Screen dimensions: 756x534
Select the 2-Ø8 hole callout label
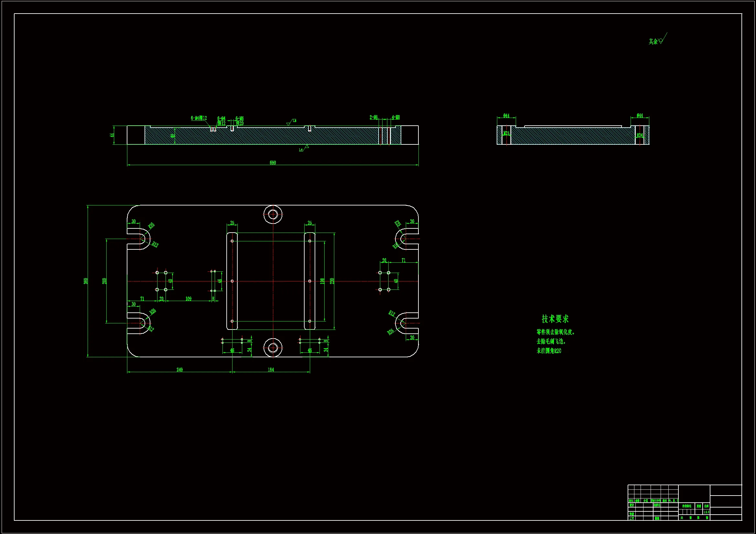(x=373, y=118)
